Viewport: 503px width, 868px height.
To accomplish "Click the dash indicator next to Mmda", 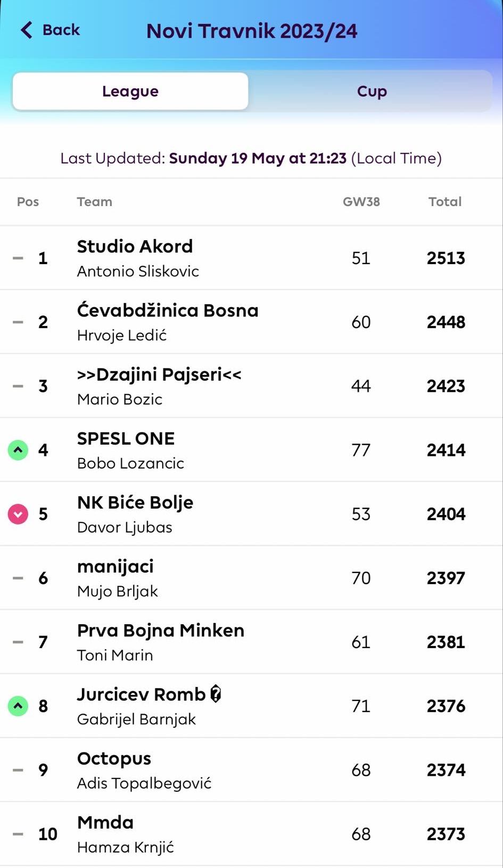I will click(18, 834).
